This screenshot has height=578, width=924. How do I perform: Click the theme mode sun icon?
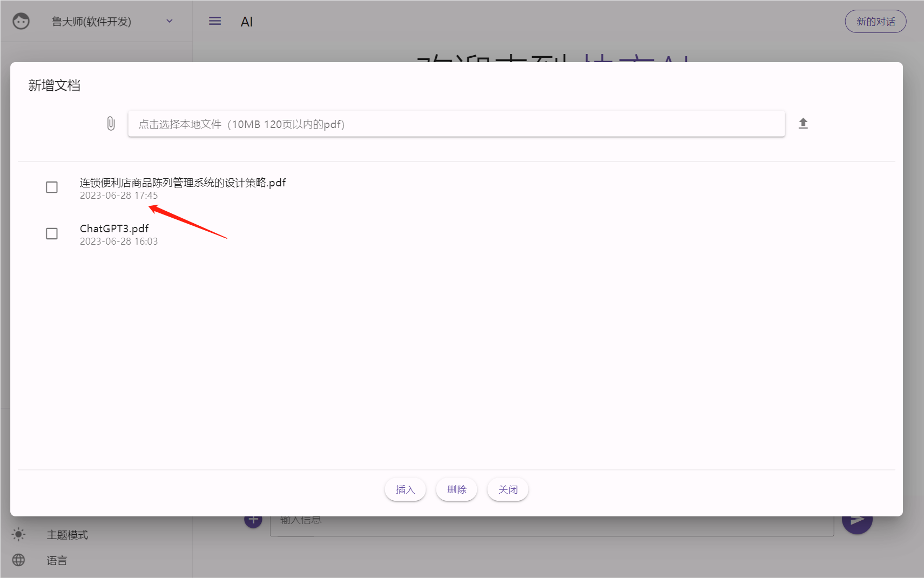18,534
